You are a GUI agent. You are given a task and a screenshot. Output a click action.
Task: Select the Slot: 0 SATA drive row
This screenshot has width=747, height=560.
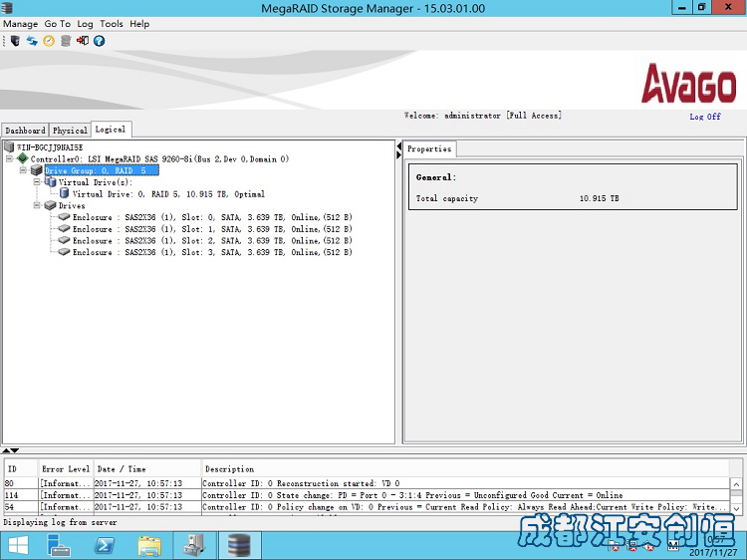tap(212, 217)
